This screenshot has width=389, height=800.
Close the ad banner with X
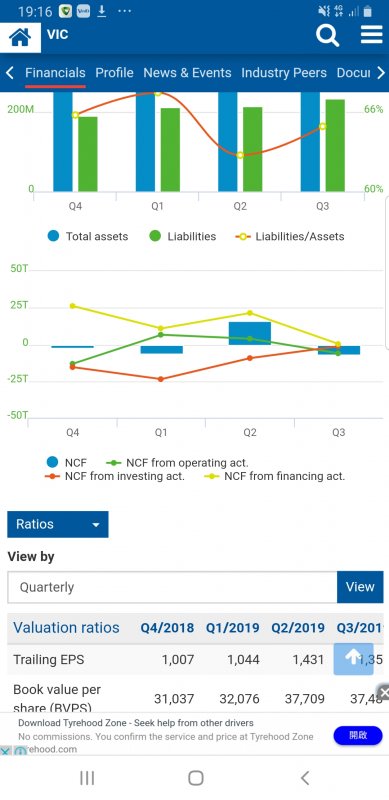[384, 692]
